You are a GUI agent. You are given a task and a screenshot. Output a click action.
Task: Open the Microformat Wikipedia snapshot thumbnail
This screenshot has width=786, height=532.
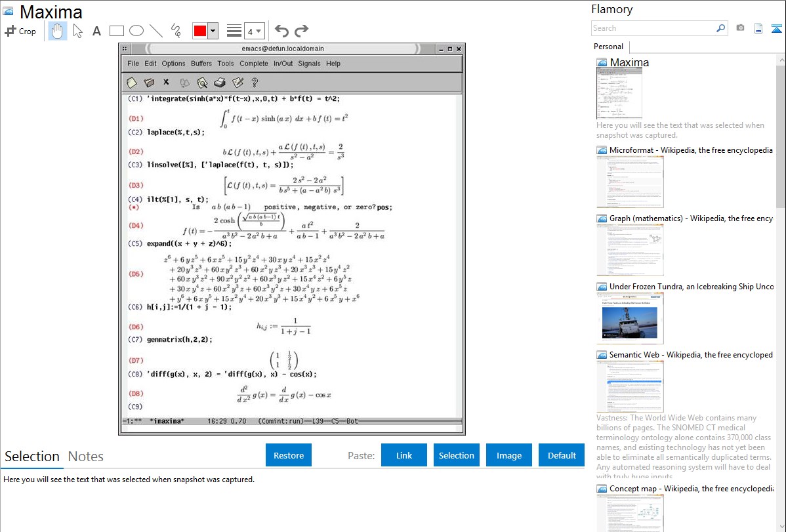[x=630, y=182]
